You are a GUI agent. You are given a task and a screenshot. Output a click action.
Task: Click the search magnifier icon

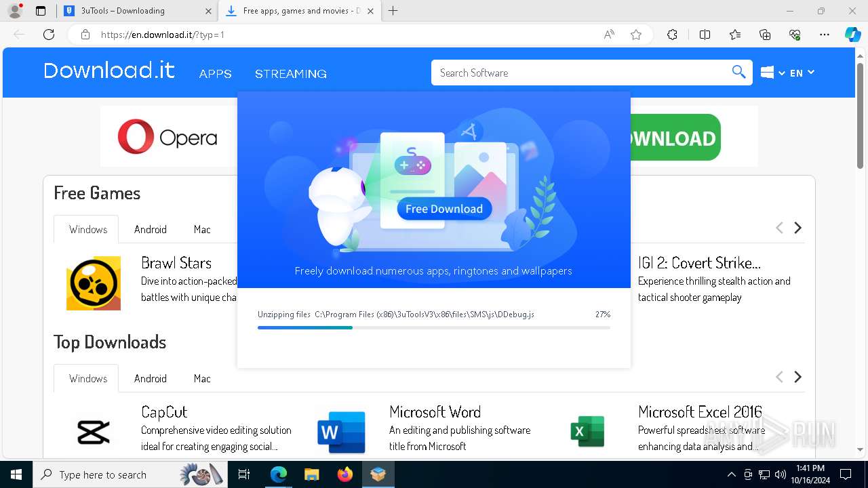click(739, 73)
